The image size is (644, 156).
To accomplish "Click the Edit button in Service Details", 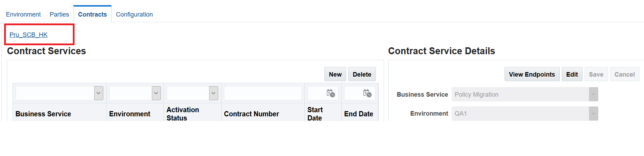I will (x=572, y=74).
